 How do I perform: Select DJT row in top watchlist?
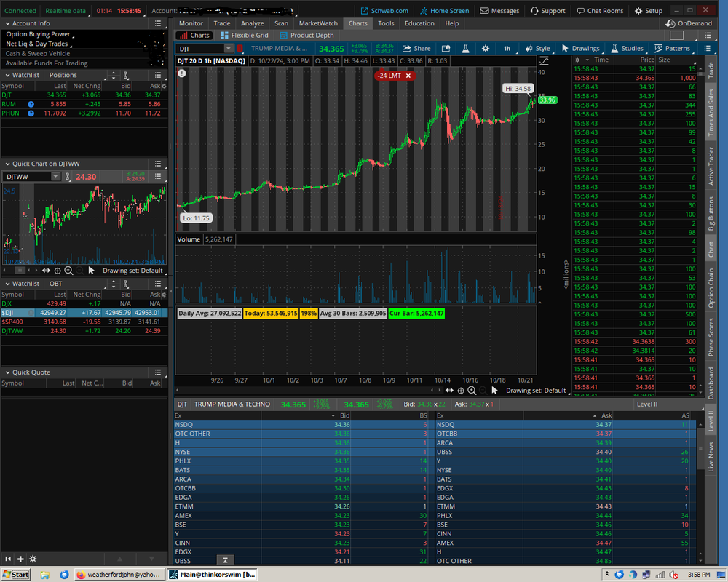84,95
